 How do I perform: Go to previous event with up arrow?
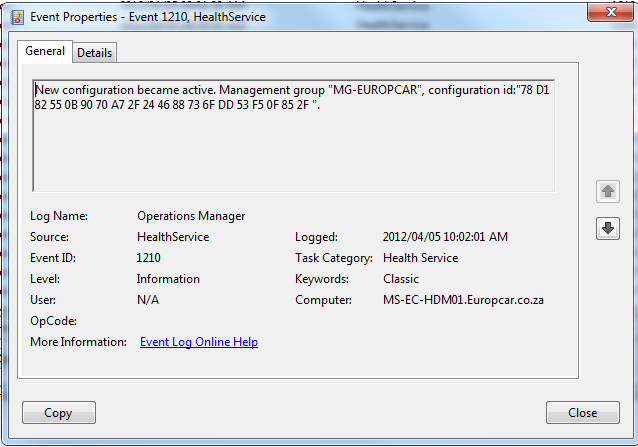[x=607, y=192]
